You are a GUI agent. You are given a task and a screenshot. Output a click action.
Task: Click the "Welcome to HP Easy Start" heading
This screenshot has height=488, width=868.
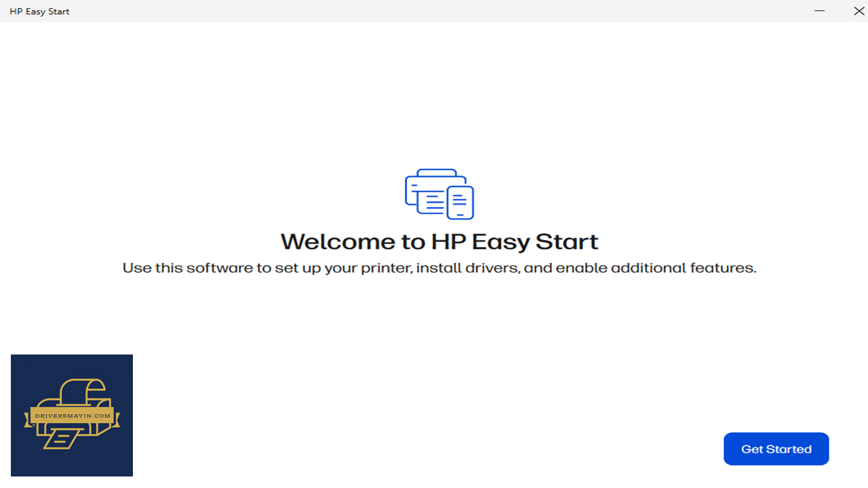[439, 242]
